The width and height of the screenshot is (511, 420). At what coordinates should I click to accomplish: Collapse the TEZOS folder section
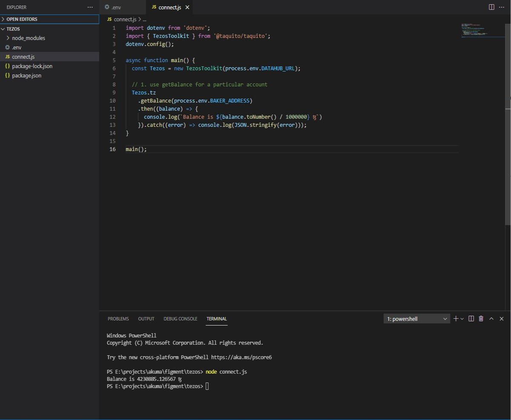click(x=49, y=29)
